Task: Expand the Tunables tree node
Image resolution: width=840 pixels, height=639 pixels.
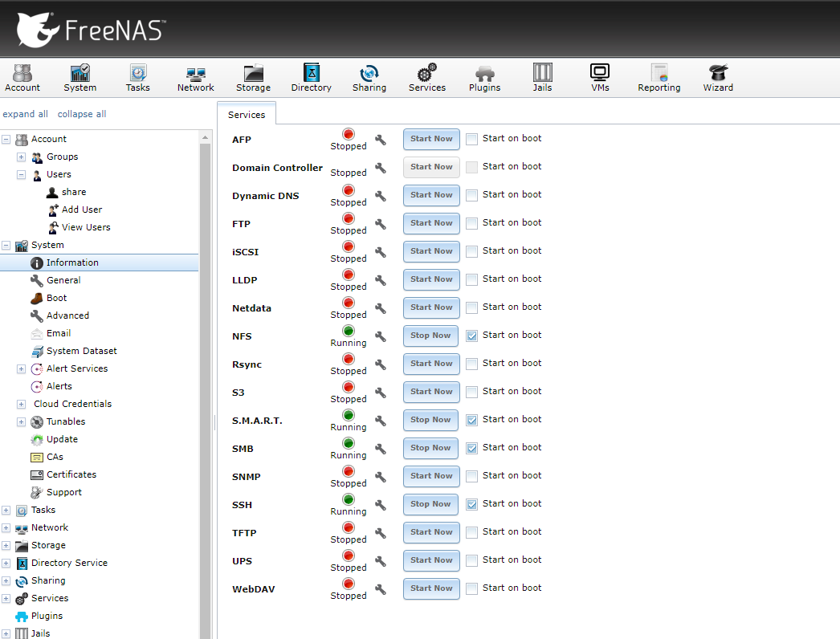Action: (x=21, y=422)
